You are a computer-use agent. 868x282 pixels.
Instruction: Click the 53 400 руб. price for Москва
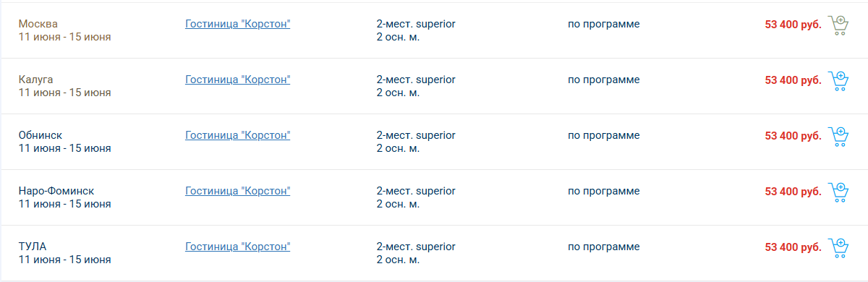coord(793,25)
